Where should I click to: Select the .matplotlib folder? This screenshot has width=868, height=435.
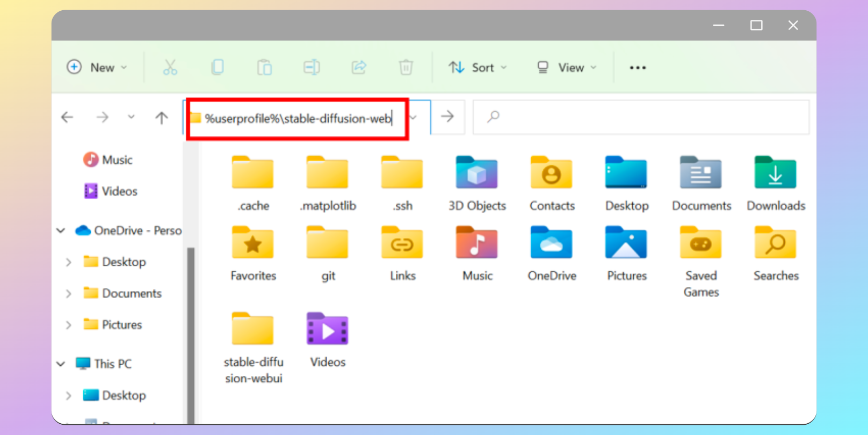point(328,184)
